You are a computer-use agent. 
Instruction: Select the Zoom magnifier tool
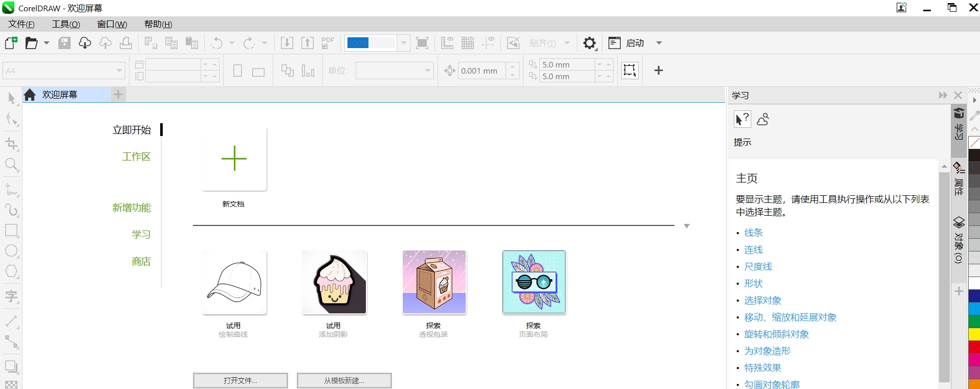tap(12, 165)
